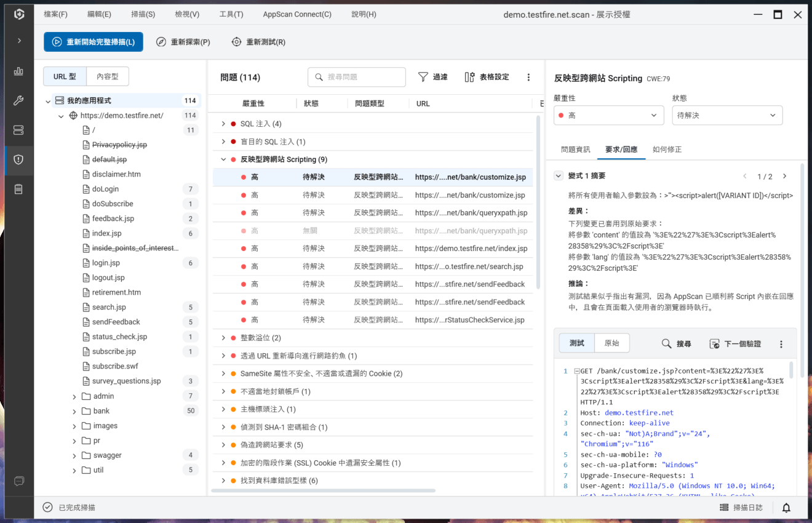This screenshot has width=812, height=523.
Task: Select the rStatusCheckService.jsp issue row
Action: [373, 320]
